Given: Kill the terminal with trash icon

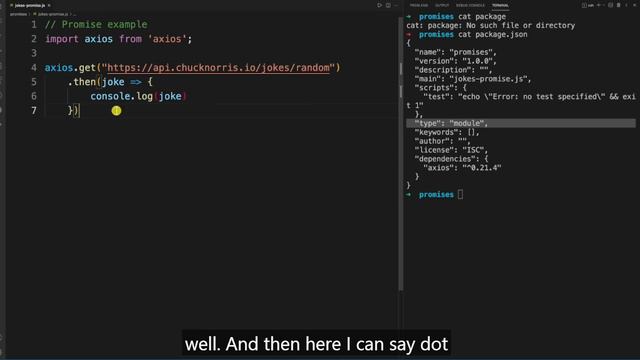Looking at the screenshot, I should point(619,5).
